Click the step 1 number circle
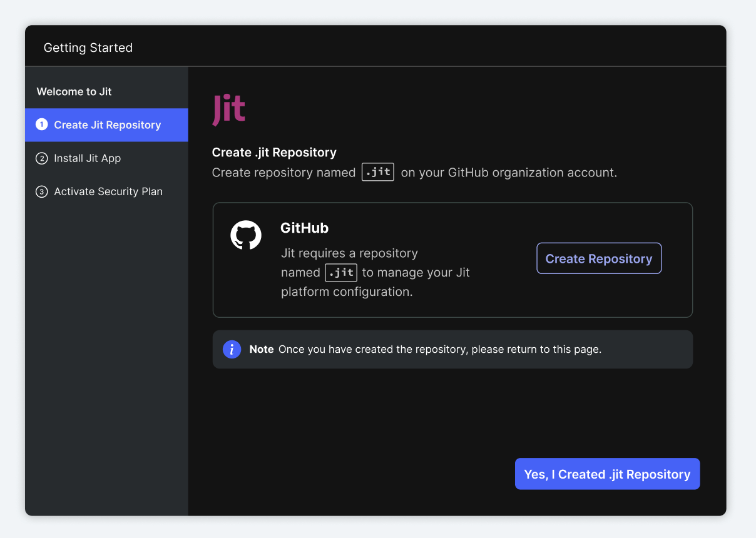This screenshot has height=538, width=756. coord(41,124)
